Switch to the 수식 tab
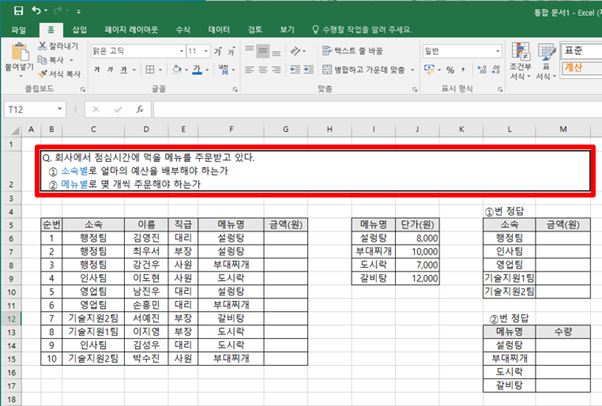Screen dimensions: 602x406 183,30
